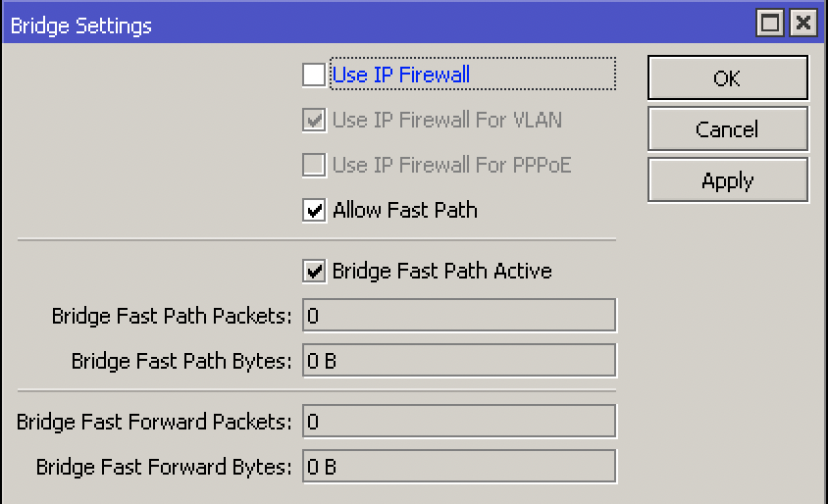Tick Use IP Firewall For PPPoE checkbox
This screenshot has height=504, width=828.
(314, 165)
